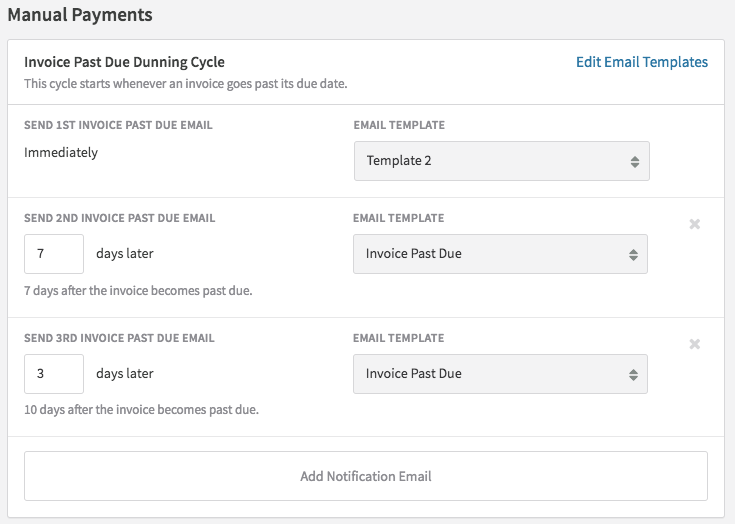Click the 3 days input field

[54, 374]
